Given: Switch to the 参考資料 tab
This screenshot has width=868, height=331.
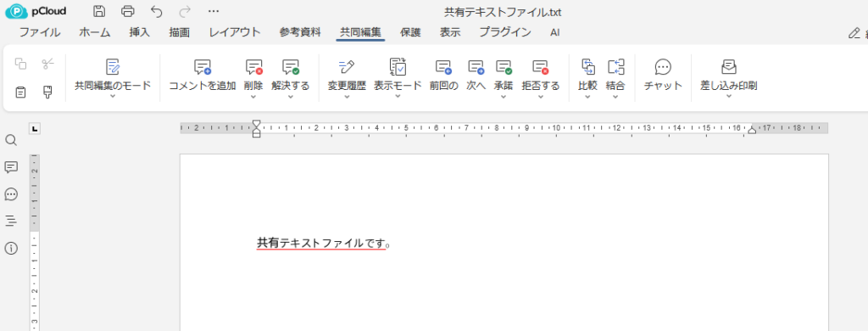Looking at the screenshot, I should pos(300,32).
